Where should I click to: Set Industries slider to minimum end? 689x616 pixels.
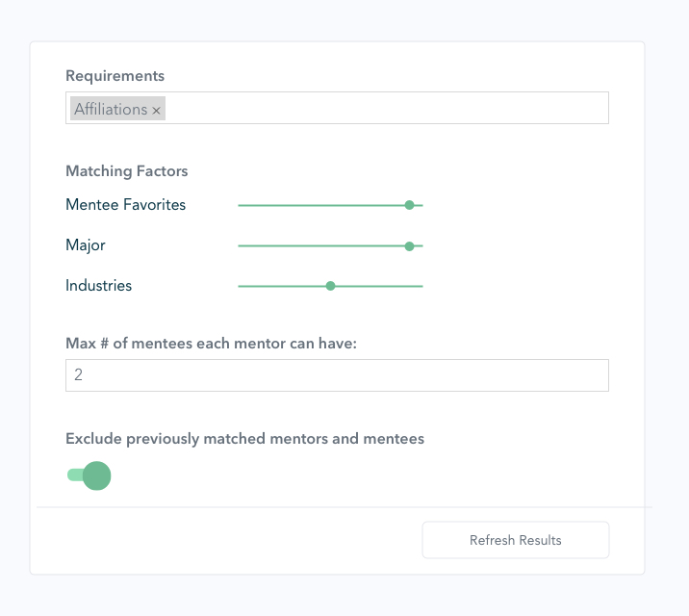pos(239,286)
